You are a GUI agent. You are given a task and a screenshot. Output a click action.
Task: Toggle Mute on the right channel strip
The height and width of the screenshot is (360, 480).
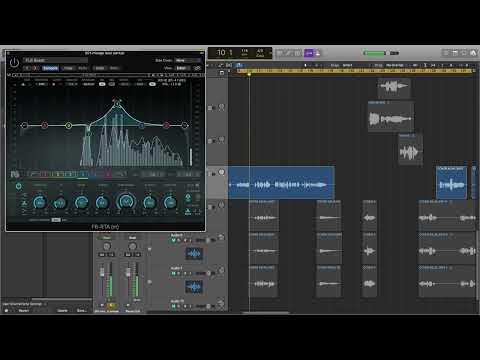click(x=128, y=305)
